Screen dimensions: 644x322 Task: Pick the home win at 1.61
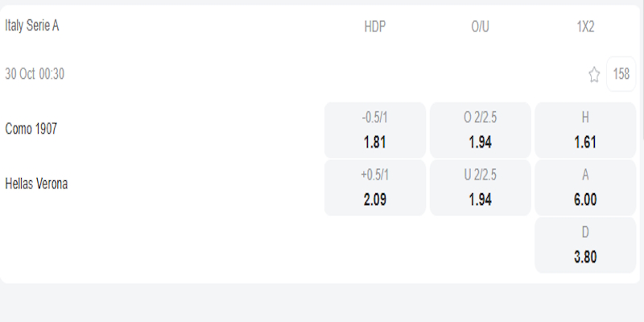(585, 130)
